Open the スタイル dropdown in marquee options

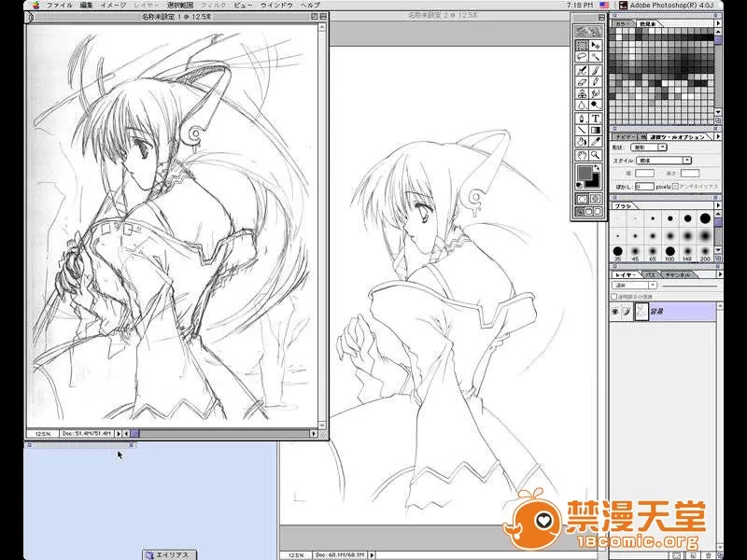click(662, 161)
